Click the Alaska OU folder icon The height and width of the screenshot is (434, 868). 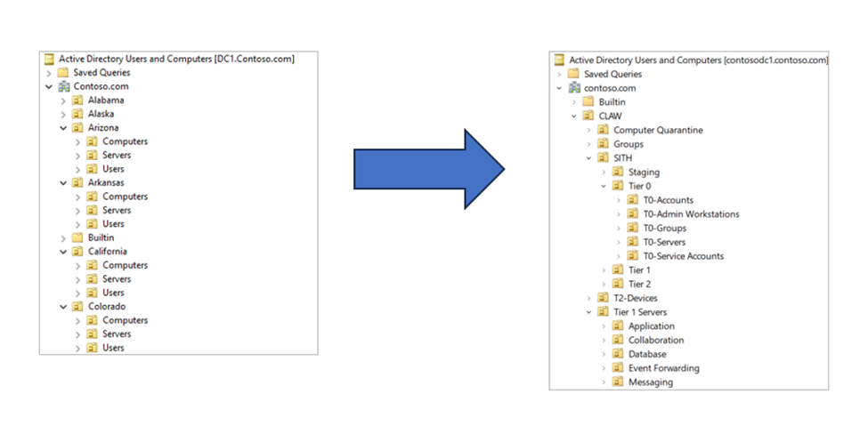point(78,114)
